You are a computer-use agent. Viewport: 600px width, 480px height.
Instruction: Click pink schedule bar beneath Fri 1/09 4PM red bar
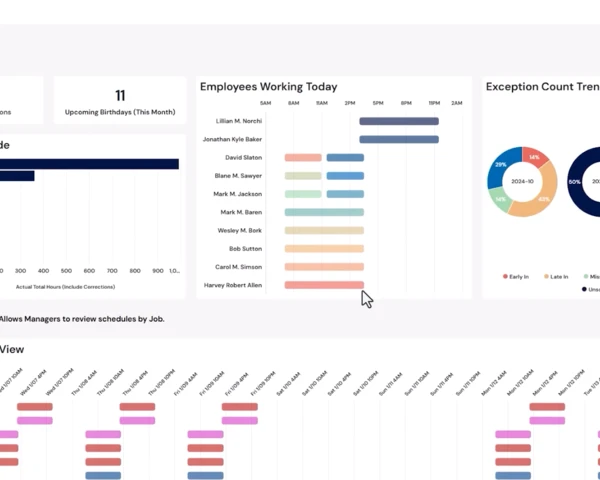click(x=240, y=421)
